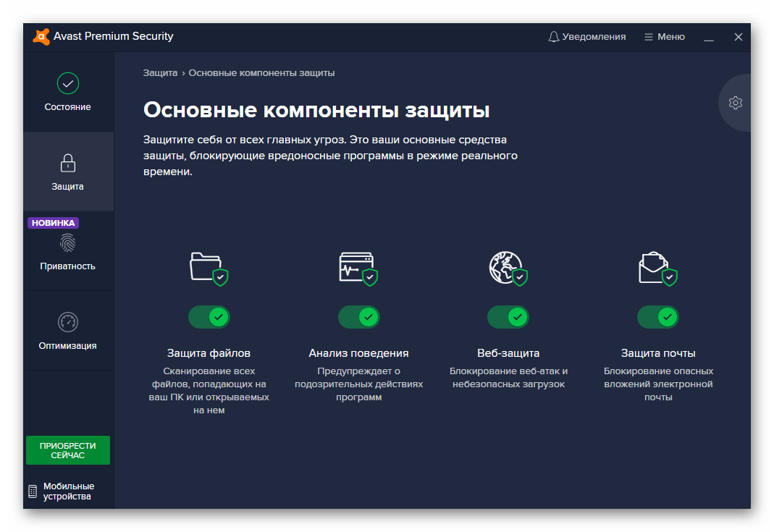Open the Уведомления bell notifications
774x532 pixels.
[587, 36]
